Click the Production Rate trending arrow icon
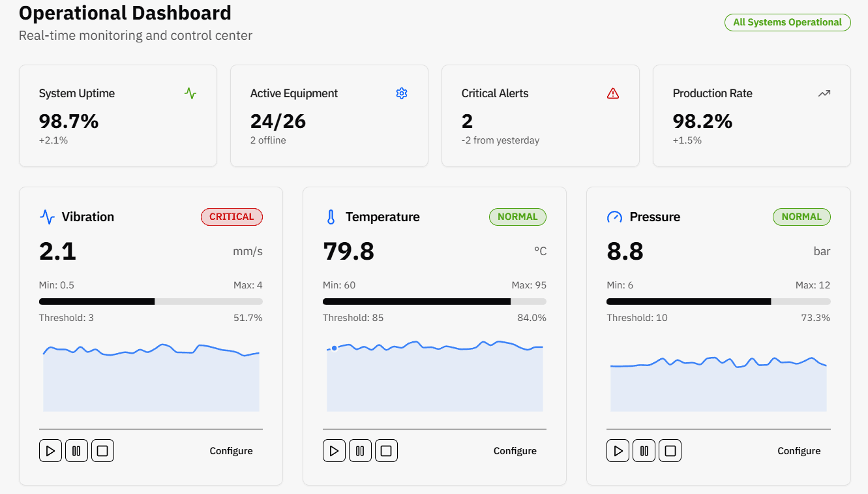This screenshot has height=494, width=868. coord(824,93)
